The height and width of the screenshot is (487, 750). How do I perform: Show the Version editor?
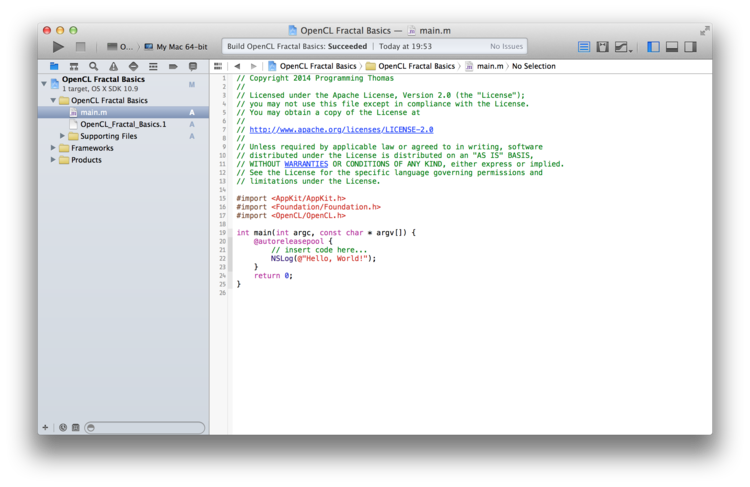tap(622, 47)
